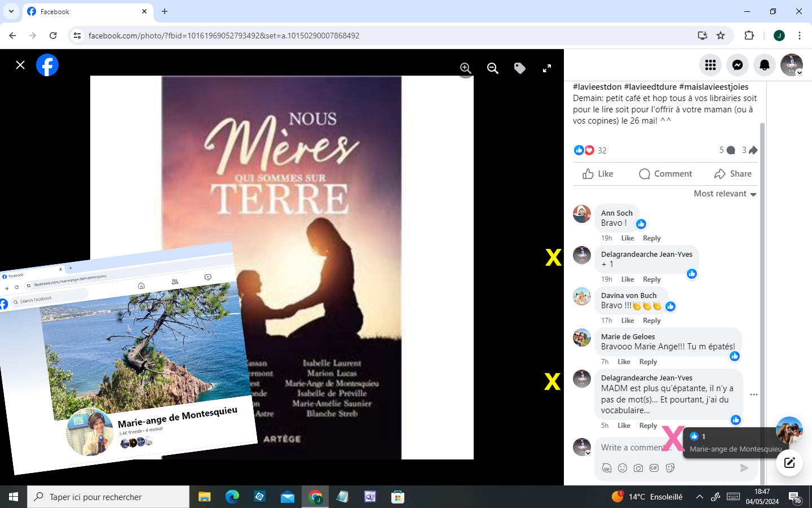Open Marie de Geloes profile name
The width and height of the screenshot is (812, 508).
tap(628, 336)
